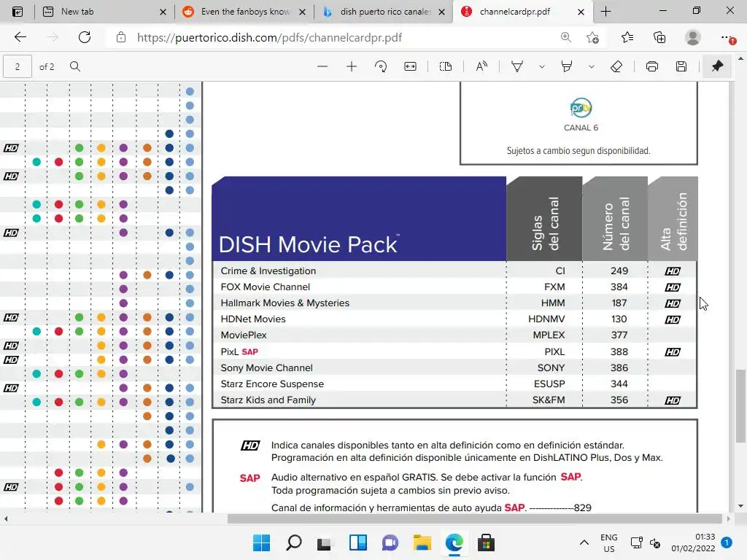Viewport: 747px width, 560px height.
Task: Click the PIXL channel abbreviation
Action: 554,351
